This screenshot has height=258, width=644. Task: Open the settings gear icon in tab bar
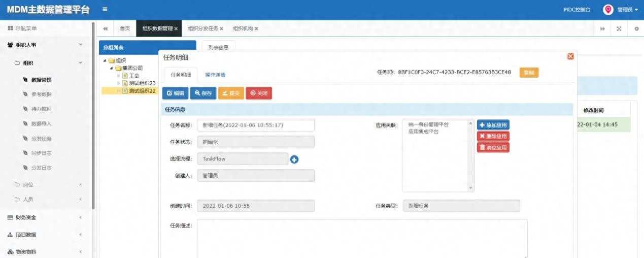[636, 29]
